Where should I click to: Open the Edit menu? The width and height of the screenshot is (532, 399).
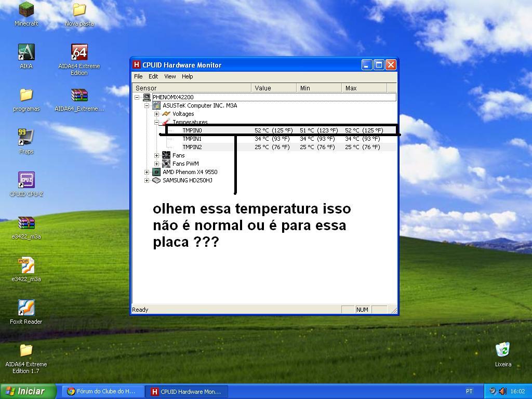point(153,76)
